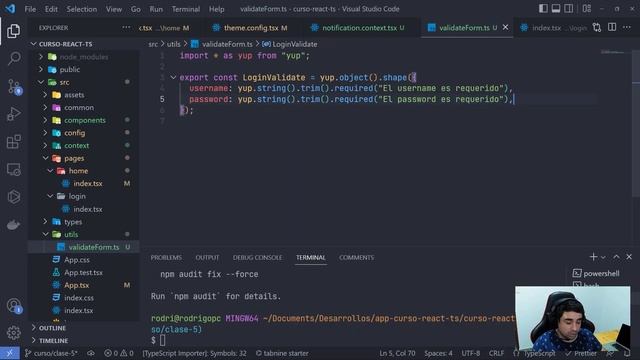Close the validateForm.ts tab
Image resolution: width=640 pixels, height=360 pixels.
pos(505,27)
